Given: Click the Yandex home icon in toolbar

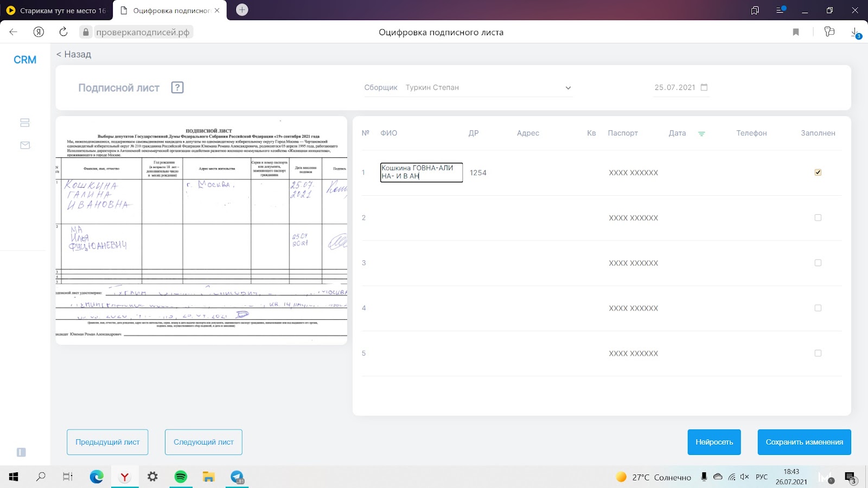Looking at the screenshot, I should pyautogui.click(x=39, y=32).
